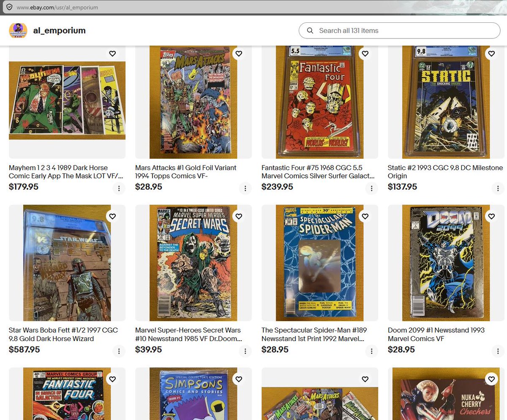
Task: Open more options for Spectacular Spider-Man #189
Action: tap(371, 351)
